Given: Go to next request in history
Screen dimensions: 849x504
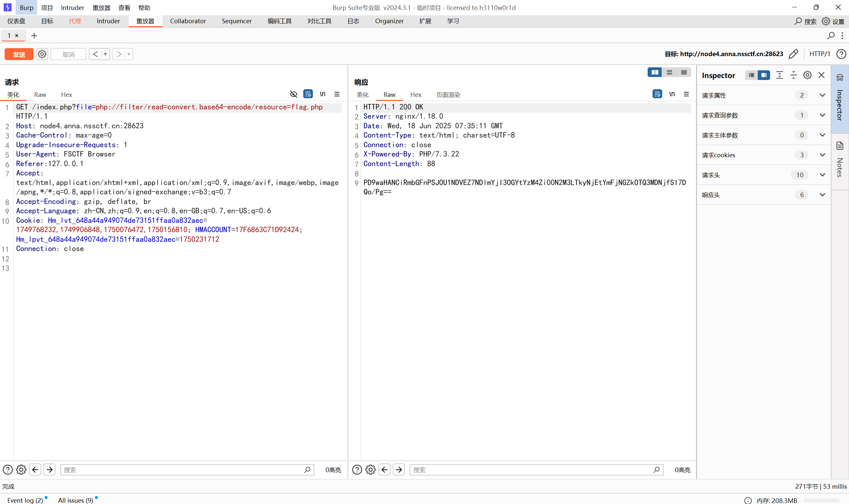Looking at the screenshot, I should [x=119, y=54].
